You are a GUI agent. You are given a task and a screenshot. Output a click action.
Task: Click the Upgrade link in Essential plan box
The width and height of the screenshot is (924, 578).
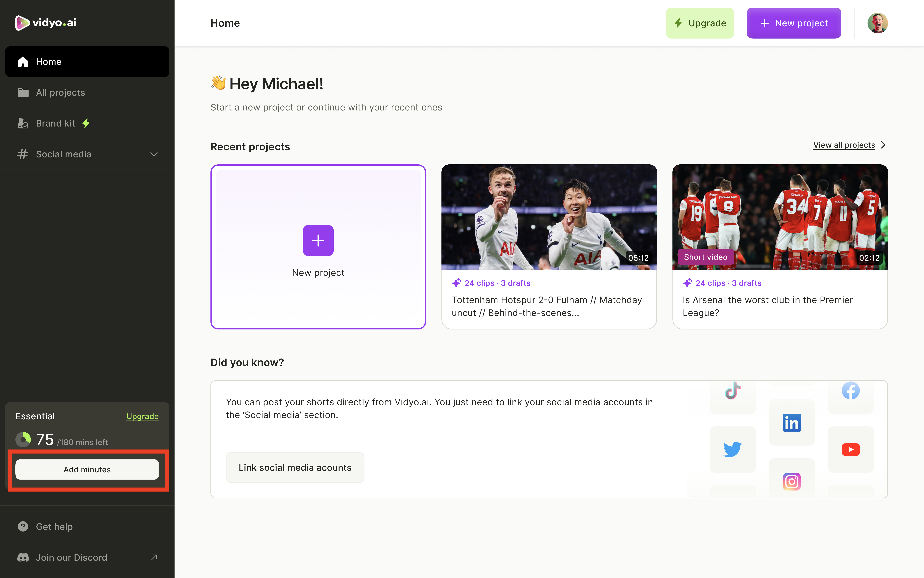[142, 416]
